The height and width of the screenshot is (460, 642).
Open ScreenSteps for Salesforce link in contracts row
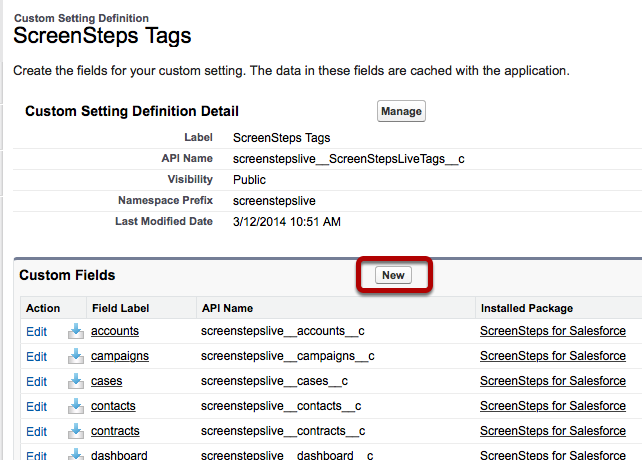553,431
